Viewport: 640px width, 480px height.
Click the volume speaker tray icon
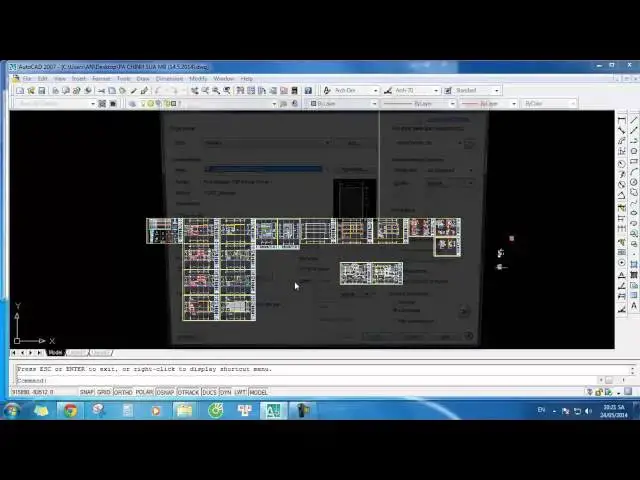point(588,411)
